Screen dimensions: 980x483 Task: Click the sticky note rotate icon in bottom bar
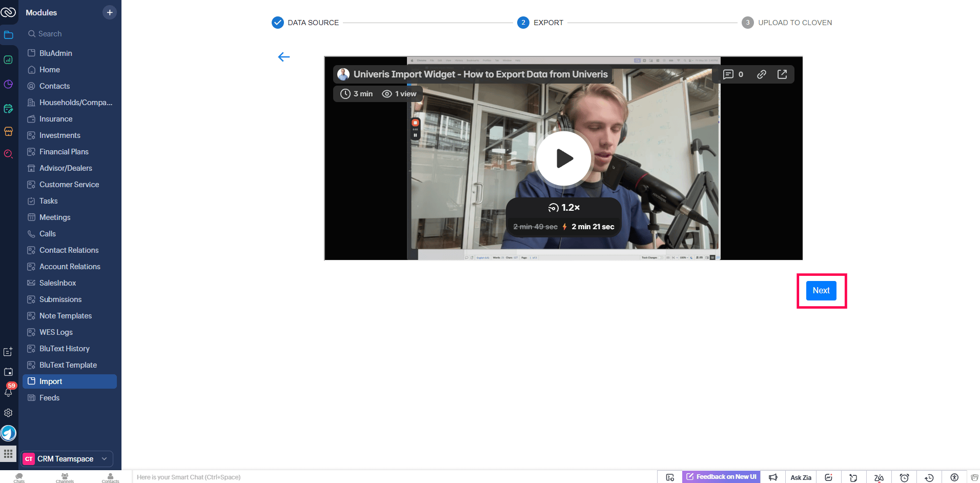tap(853, 477)
